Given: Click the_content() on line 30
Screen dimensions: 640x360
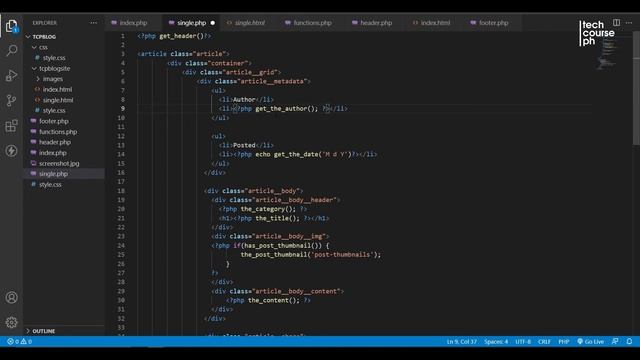Looking at the screenshot, I should tap(273, 300).
